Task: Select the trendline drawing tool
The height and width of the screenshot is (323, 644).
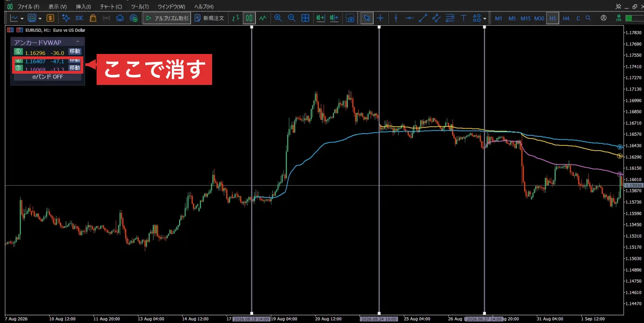Action: pos(423,18)
